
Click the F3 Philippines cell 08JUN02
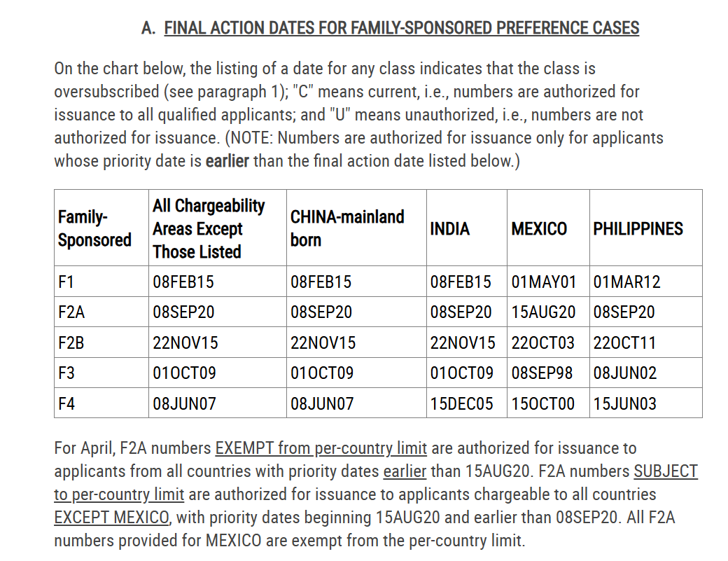click(x=625, y=373)
